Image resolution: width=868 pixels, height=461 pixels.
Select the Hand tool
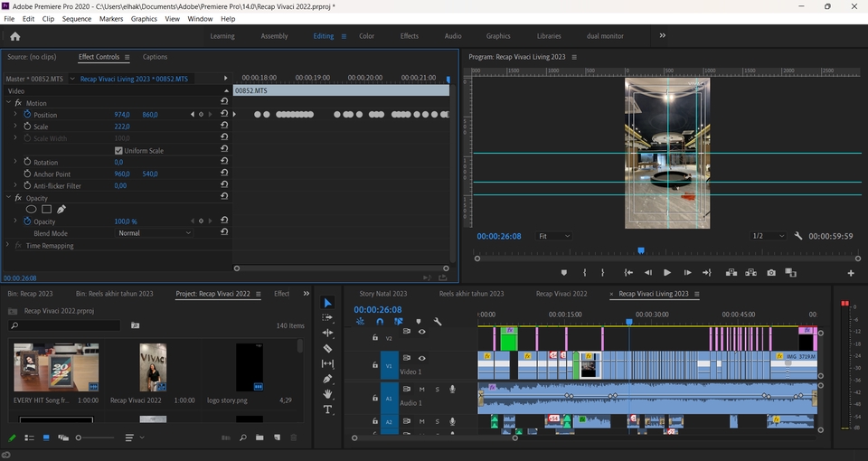pyautogui.click(x=327, y=394)
